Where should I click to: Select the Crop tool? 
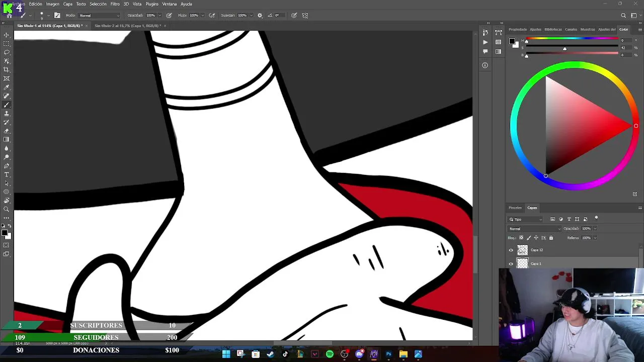coord(7,70)
